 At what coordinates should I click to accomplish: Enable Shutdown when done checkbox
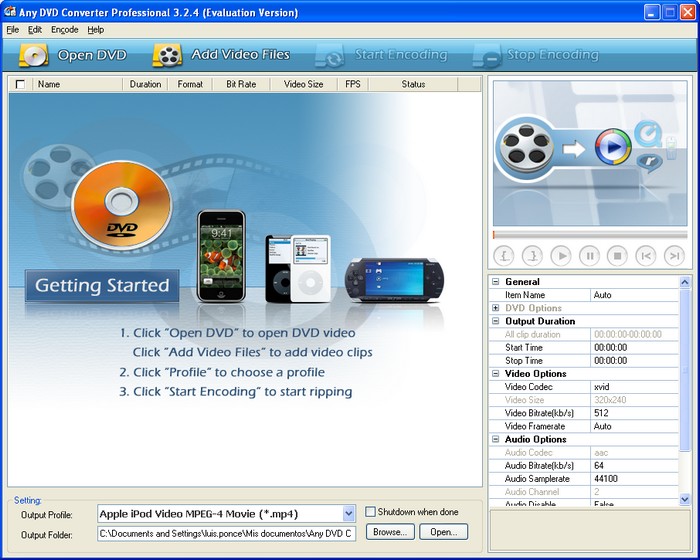[370, 512]
